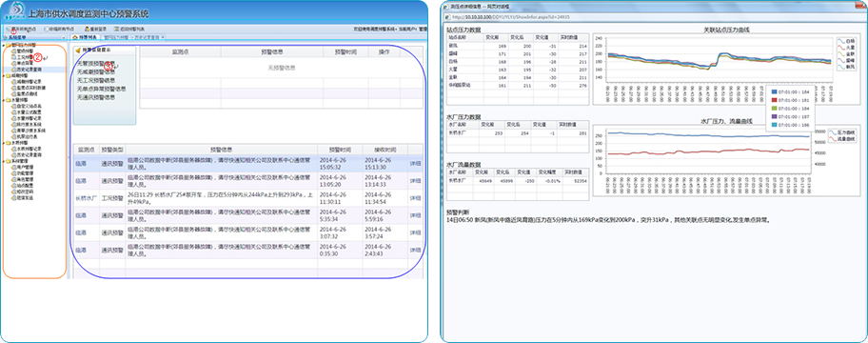Image resolution: width=868 pixels, height=343 pixels.
Task: Click the 管网压力预警 folder icon
Action: [9, 45]
